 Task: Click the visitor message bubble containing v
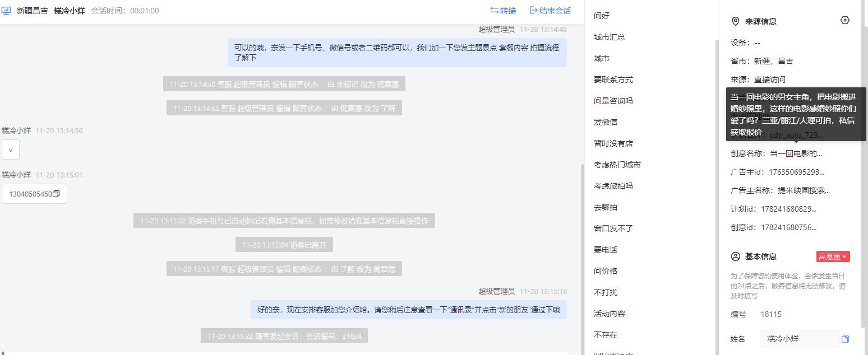(11, 150)
